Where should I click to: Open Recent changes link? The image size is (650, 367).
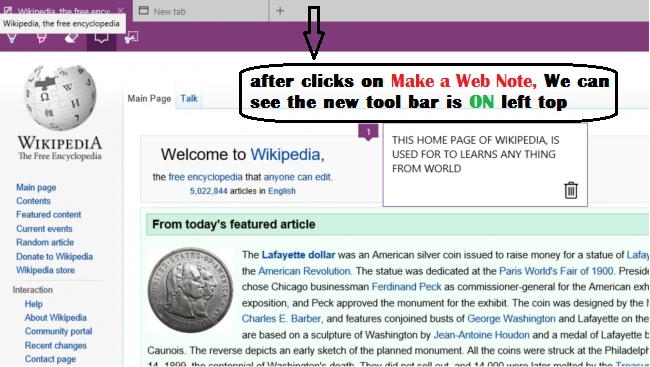click(x=56, y=346)
